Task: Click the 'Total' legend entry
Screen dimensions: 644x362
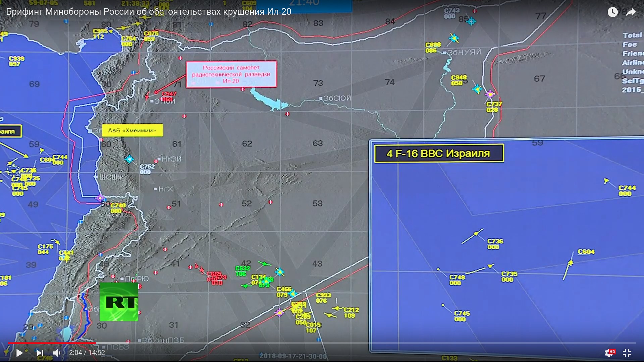Action: [632, 35]
